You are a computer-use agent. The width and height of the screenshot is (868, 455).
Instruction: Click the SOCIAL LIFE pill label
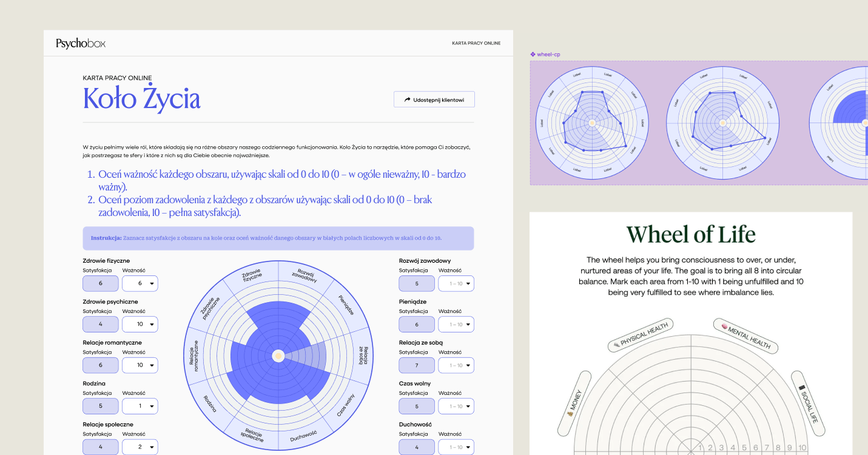coord(809,405)
